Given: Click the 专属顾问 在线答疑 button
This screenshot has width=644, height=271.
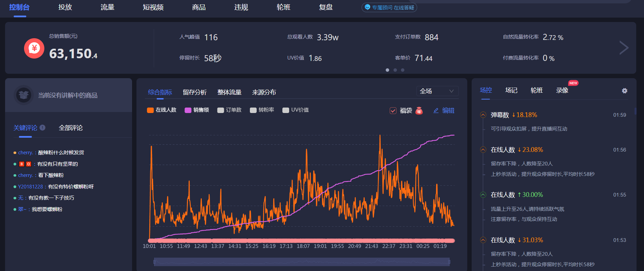Looking at the screenshot, I should pos(389,7).
